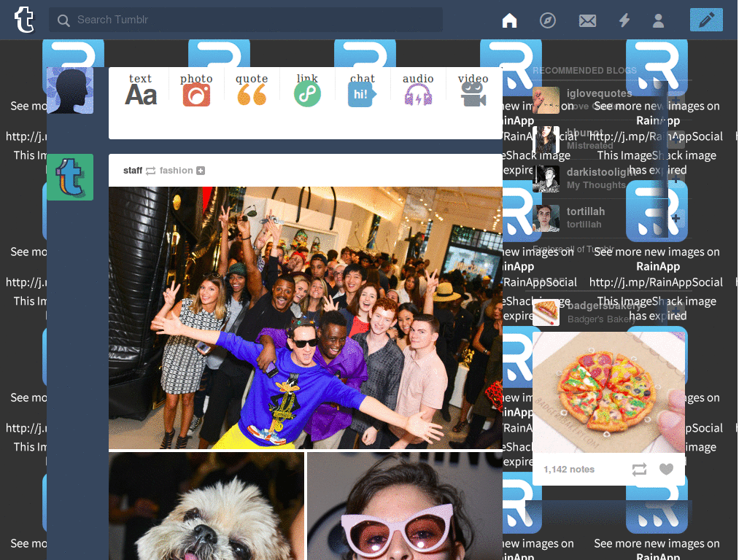Click the darkistoolight avatar
The height and width of the screenshot is (560, 747).
click(546, 179)
